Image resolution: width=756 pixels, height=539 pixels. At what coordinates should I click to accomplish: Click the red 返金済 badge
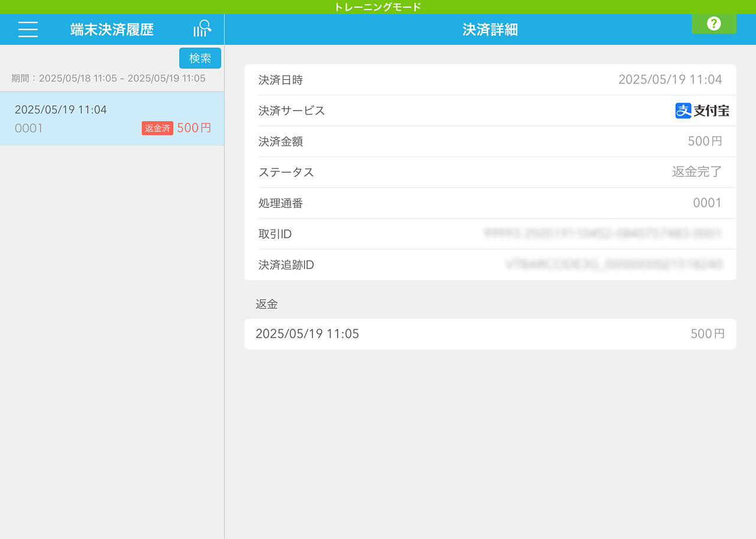click(157, 128)
